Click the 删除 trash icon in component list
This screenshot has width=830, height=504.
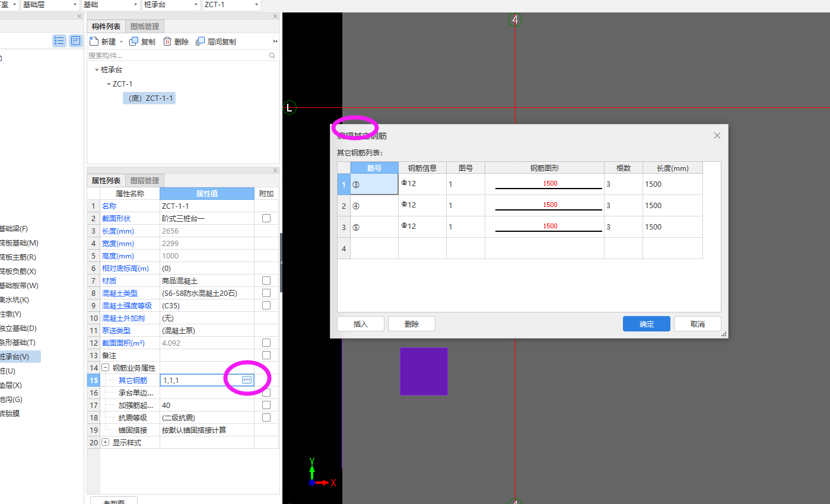pos(167,42)
